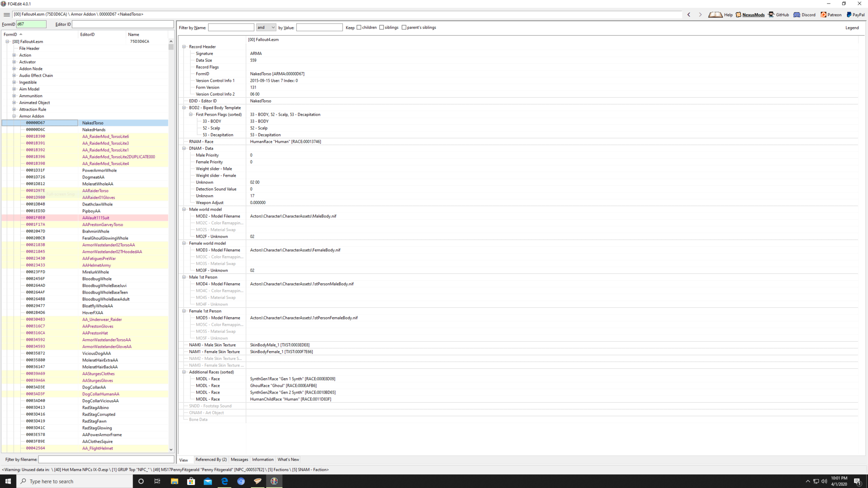The height and width of the screenshot is (488, 868).
Task: Select the File Header node
Action: (29, 48)
